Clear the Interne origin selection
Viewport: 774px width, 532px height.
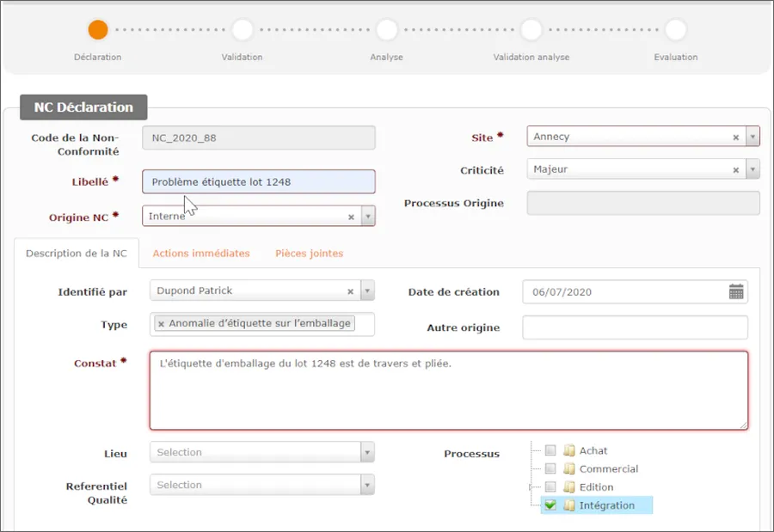coord(350,217)
